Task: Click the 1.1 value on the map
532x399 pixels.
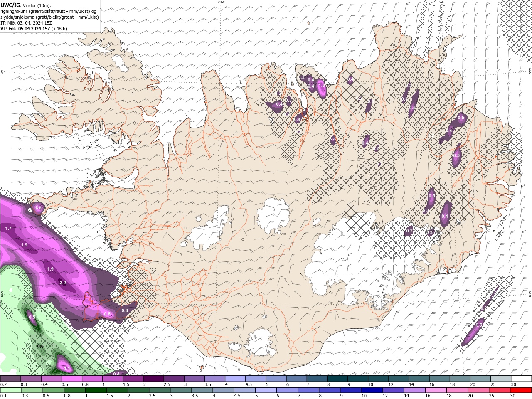Action: tap(66, 368)
